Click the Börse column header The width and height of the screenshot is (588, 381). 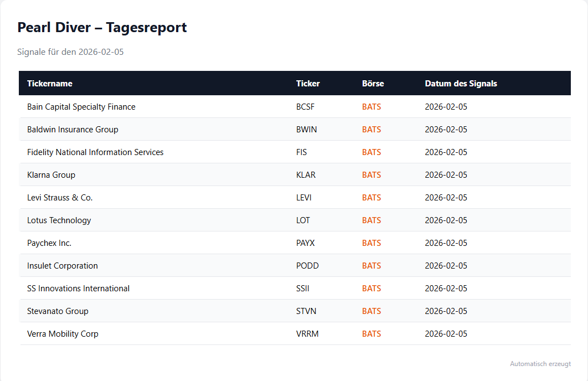click(373, 84)
